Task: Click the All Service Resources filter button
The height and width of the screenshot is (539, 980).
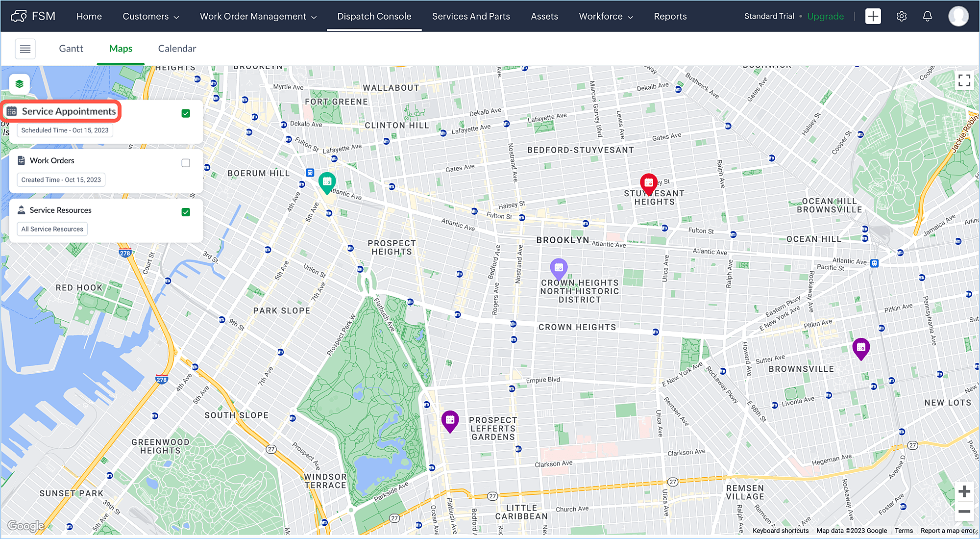Action: (x=52, y=229)
